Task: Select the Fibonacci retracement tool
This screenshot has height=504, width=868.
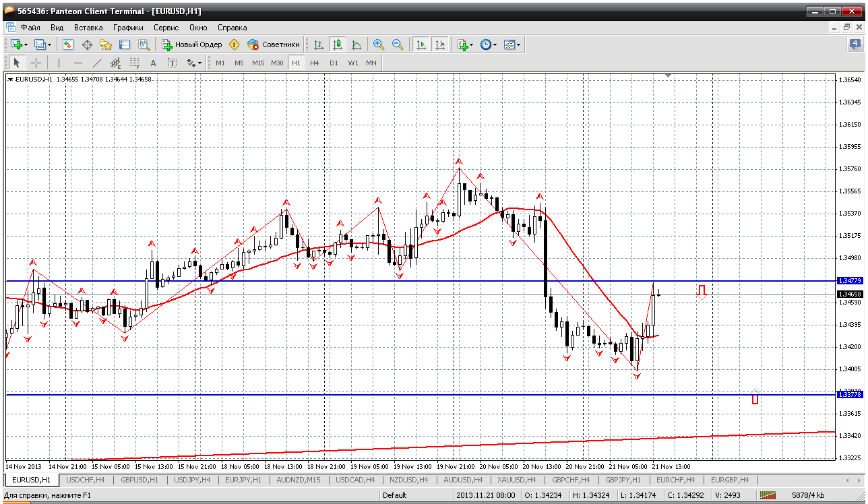Action: (x=135, y=63)
